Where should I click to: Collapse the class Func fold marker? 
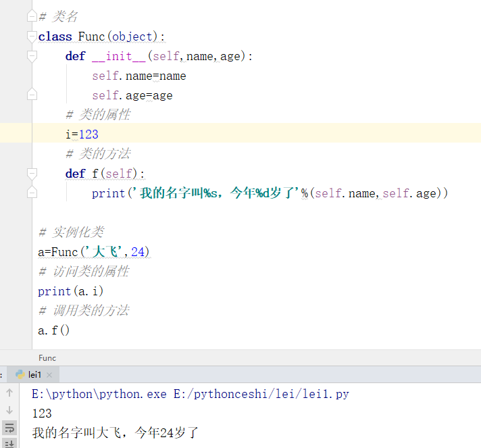click(32, 36)
